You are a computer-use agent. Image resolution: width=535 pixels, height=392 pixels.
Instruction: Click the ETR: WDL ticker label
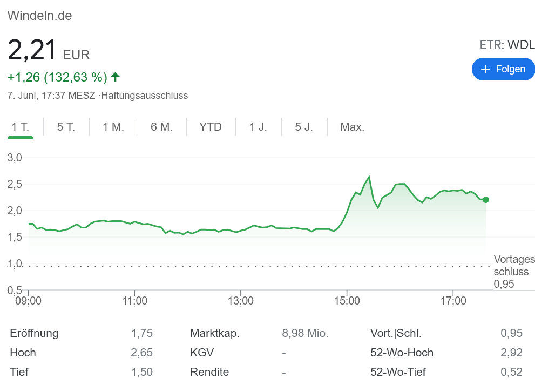click(507, 45)
